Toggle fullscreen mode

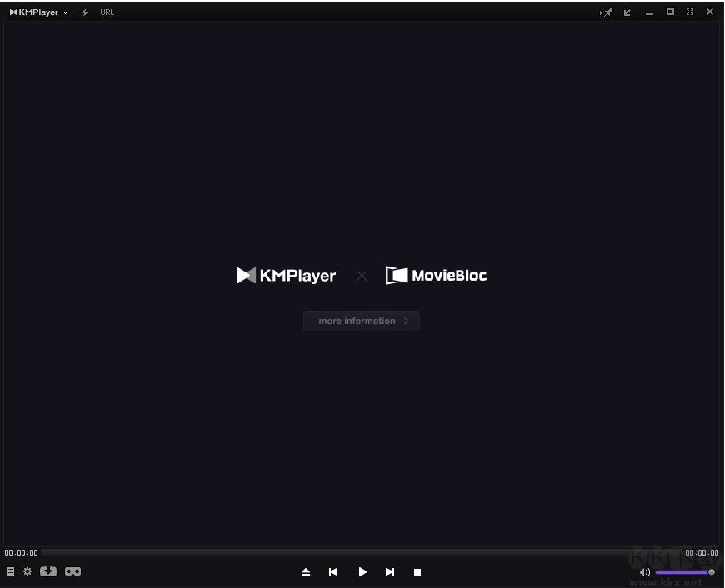[690, 12]
